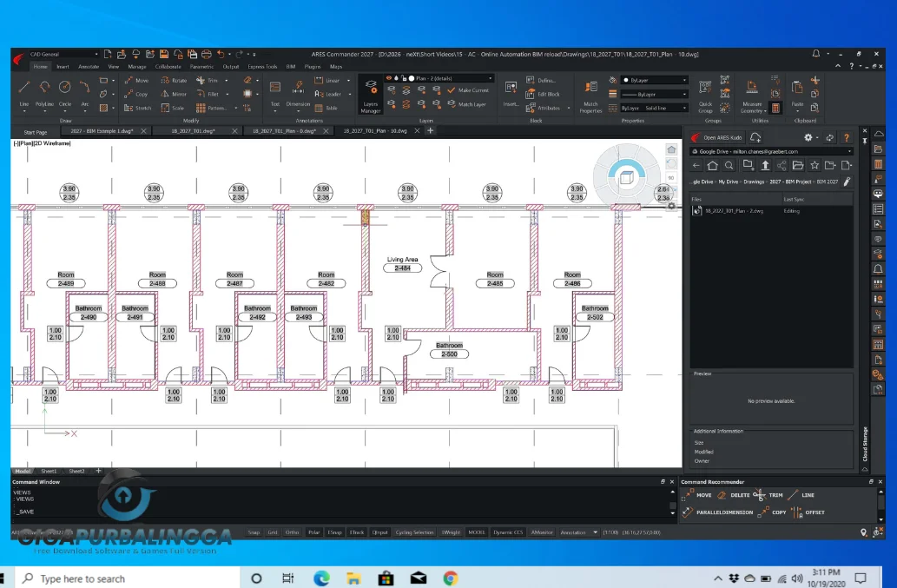Click the Match Properties icon
This screenshot has height=588, width=897.
[590, 95]
